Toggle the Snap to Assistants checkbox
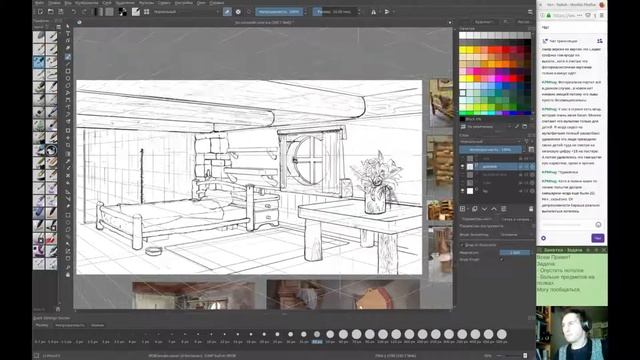 pyautogui.click(x=462, y=245)
